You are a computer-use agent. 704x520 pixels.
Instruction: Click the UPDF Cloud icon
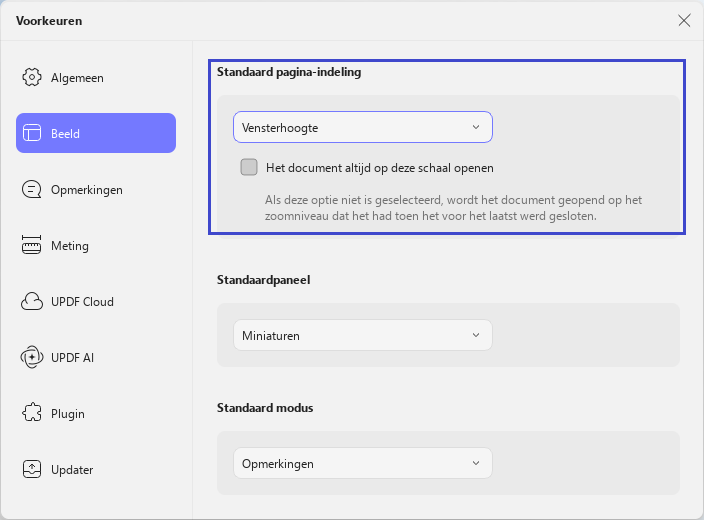(x=32, y=301)
